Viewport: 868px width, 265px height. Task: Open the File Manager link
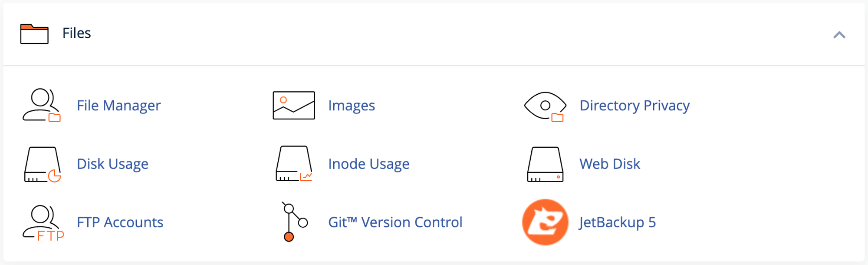coord(118,106)
